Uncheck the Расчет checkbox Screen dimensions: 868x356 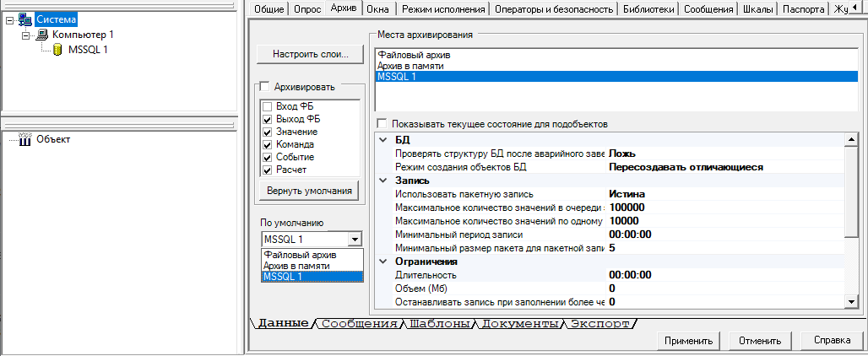coord(268,170)
